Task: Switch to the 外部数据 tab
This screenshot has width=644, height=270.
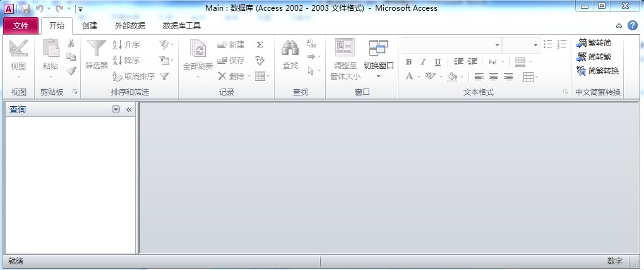Action: click(x=130, y=25)
